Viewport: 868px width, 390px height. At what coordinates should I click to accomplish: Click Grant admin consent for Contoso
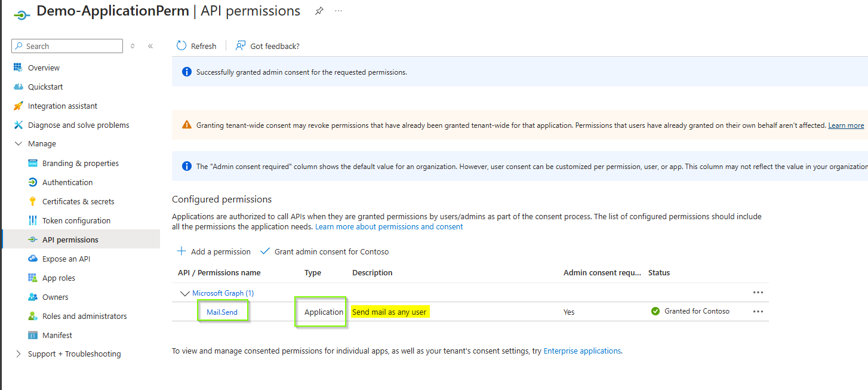(x=325, y=251)
